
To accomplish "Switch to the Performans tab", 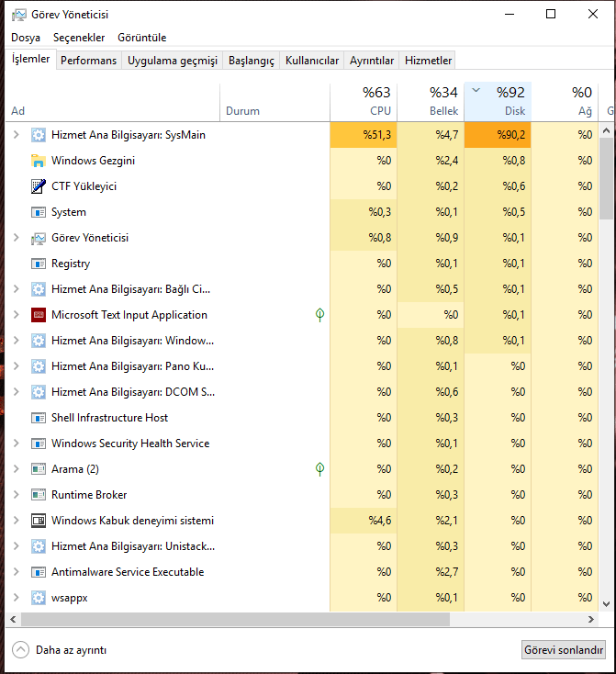I will click(88, 61).
